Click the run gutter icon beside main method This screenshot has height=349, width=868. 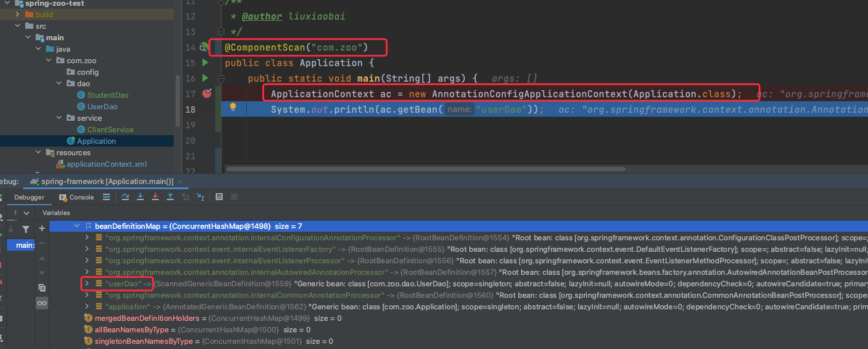click(x=205, y=78)
